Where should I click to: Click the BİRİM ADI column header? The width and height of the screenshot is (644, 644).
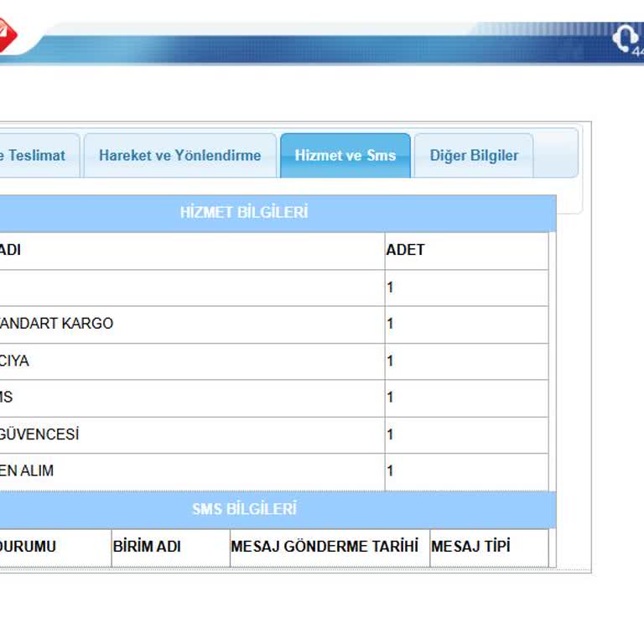point(147,546)
